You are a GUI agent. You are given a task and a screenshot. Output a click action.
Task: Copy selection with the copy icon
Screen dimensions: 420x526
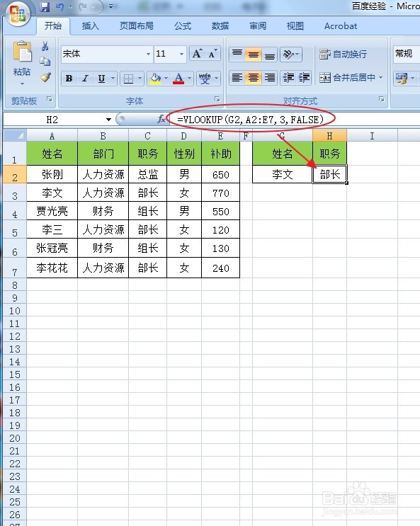[x=45, y=62]
